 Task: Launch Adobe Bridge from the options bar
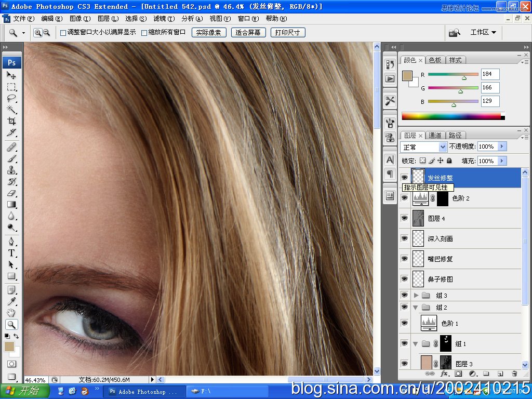(454, 33)
